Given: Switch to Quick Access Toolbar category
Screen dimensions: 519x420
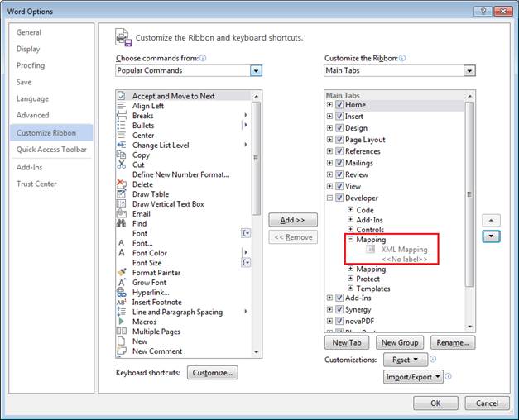Looking at the screenshot, I should pos(51,150).
